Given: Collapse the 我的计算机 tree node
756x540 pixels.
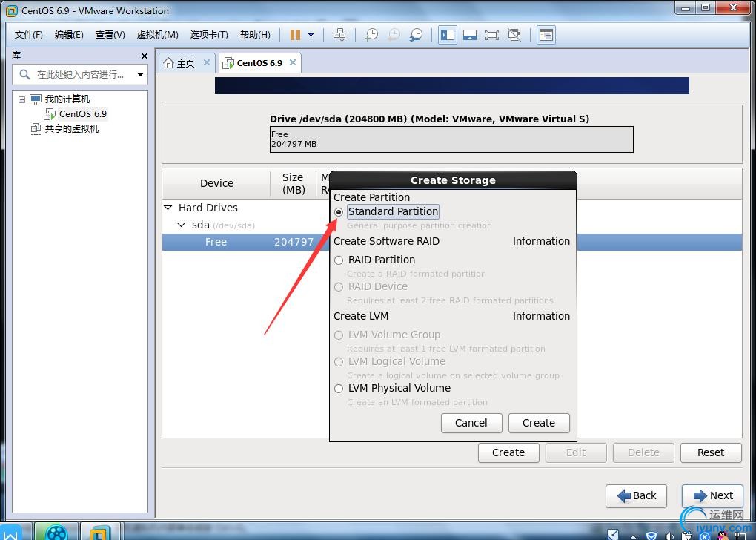Looking at the screenshot, I should coord(21,99).
